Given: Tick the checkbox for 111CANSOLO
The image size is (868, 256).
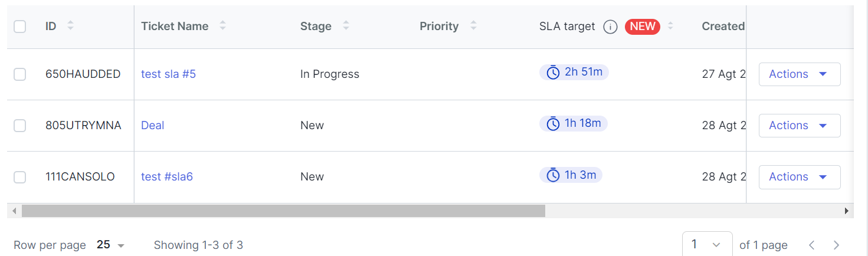Looking at the screenshot, I should [x=20, y=177].
